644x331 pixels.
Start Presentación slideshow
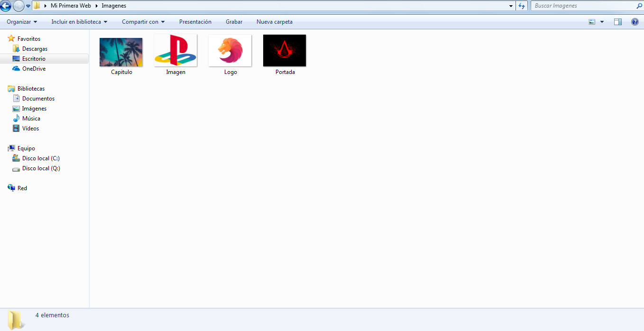(x=195, y=22)
